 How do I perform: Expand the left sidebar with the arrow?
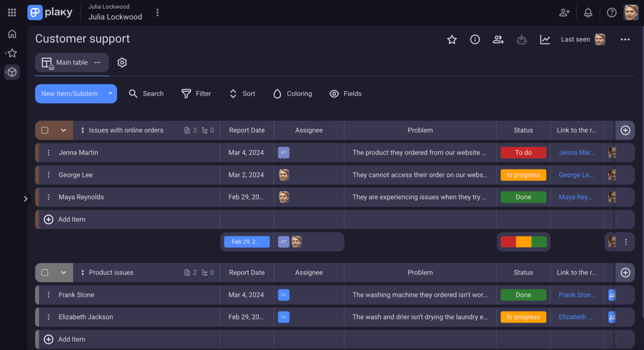click(x=25, y=199)
